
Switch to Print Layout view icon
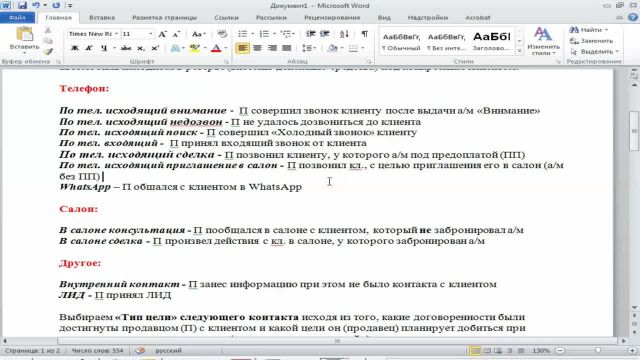pos(475,351)
